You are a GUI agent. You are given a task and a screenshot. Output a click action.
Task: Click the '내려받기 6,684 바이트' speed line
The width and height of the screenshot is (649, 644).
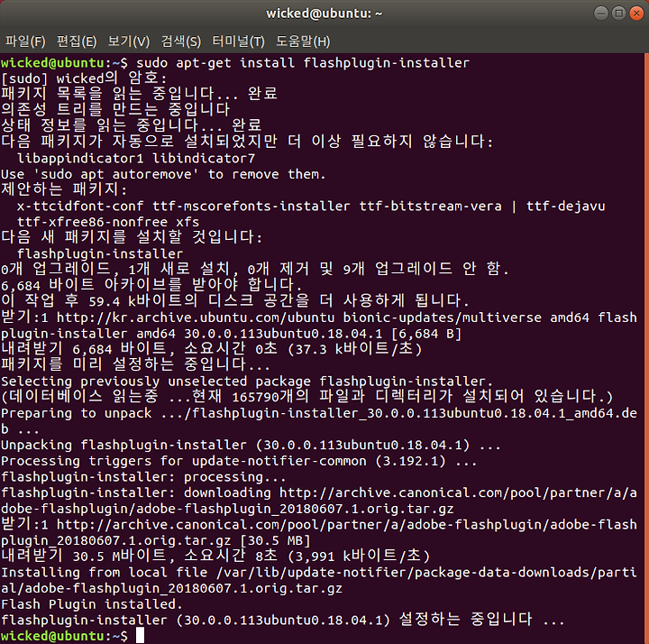tap(212, 349)
